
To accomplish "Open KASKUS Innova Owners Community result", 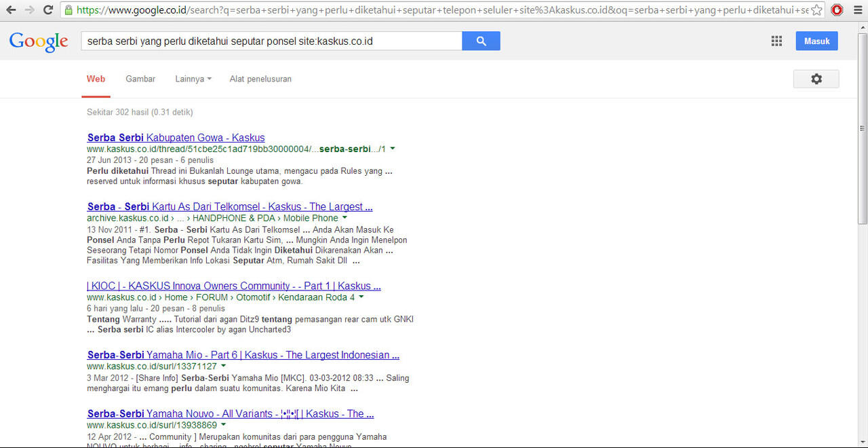I will (x=234, y=286).
